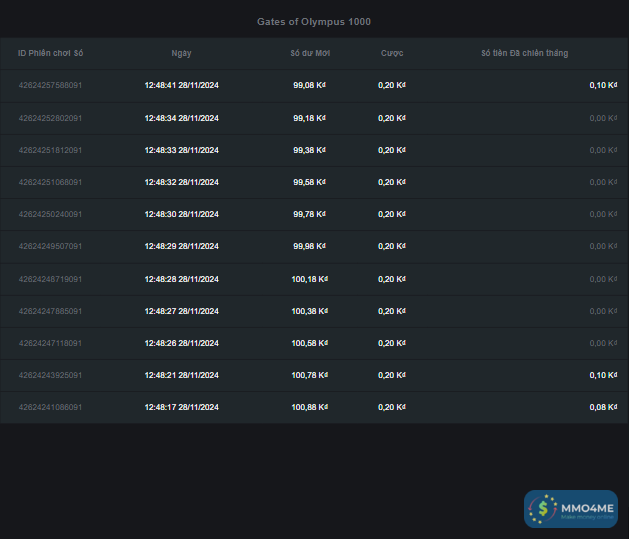Open the session ID in the 12:48:30 row
This screenshot has width=629, height=539.
point(50,214)
